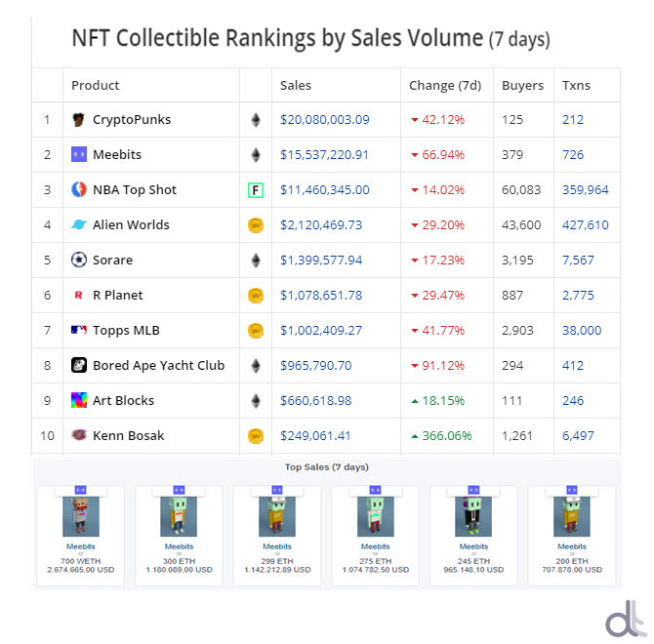This screenshot has width=654, height=644.
Task: Open the 275 ETH Meebits sale thumbnail
Action: pyautogui.click(x=376, y=516)
